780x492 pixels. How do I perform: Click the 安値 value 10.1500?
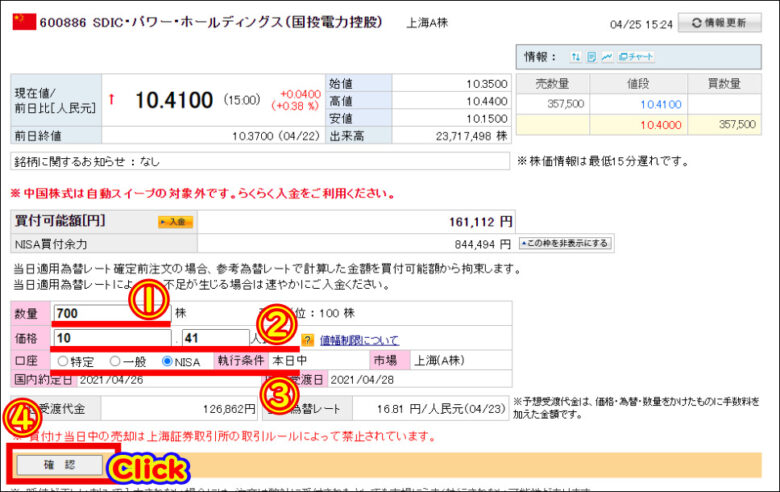click(487, 119)
